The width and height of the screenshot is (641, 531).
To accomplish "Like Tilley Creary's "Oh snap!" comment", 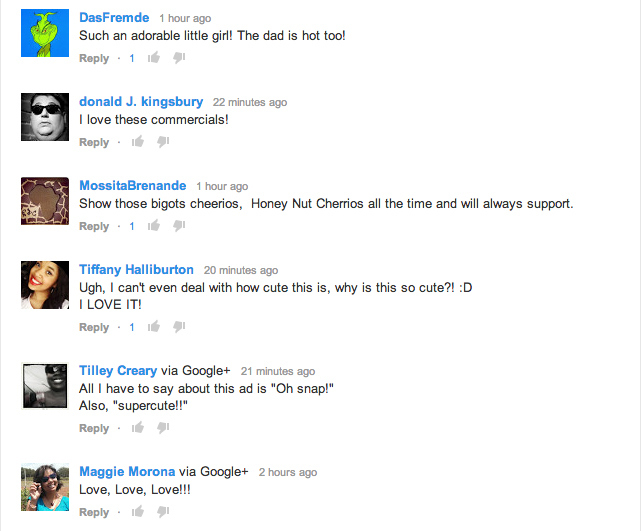I will [138, 428].
